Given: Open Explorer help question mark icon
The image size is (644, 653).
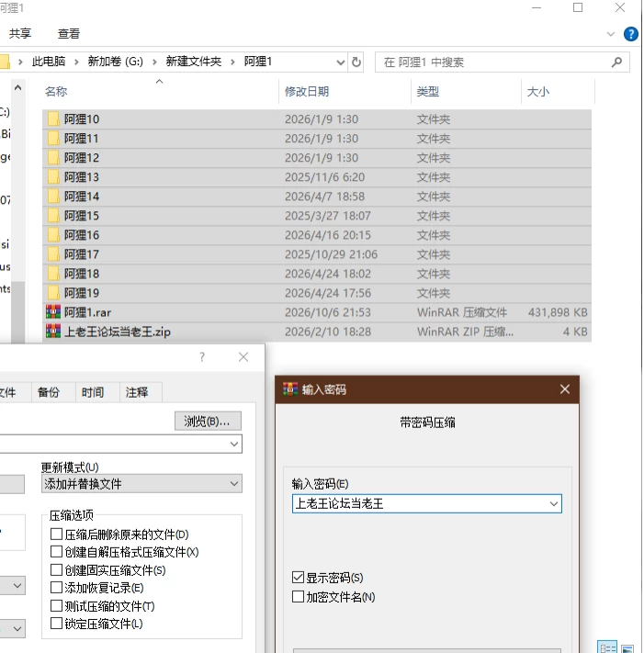Looking at the screenshot, I should [630, 34].
